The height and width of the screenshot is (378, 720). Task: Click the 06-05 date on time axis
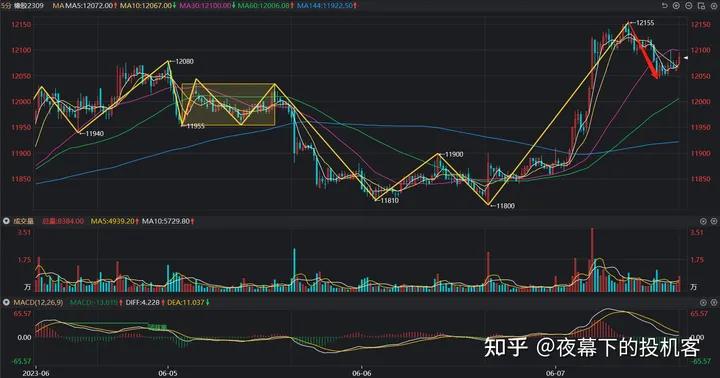[168, 373]
